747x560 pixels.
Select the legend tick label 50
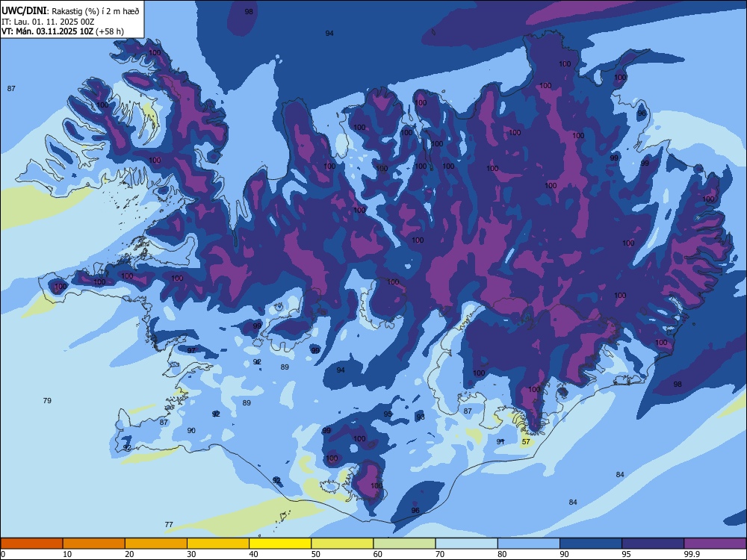[316, 554]
